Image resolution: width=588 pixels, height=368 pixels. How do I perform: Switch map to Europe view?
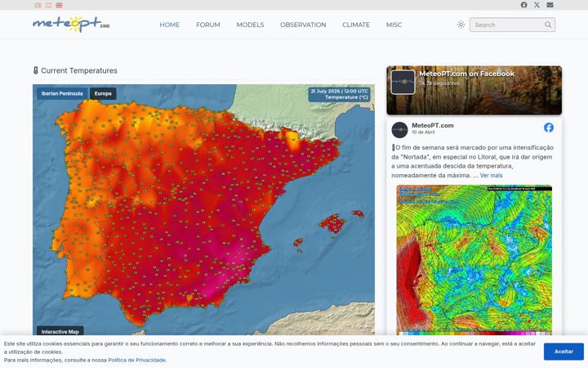(103, 93)
